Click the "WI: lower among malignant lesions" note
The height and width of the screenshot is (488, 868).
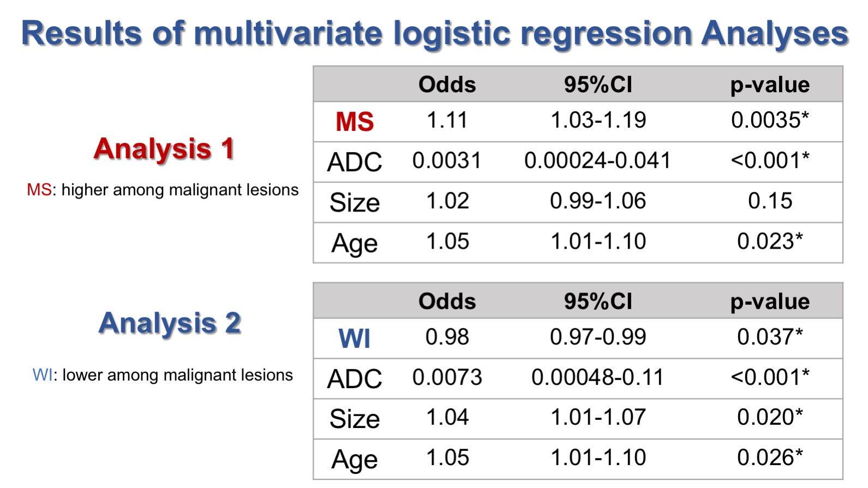tap(163, 375)
